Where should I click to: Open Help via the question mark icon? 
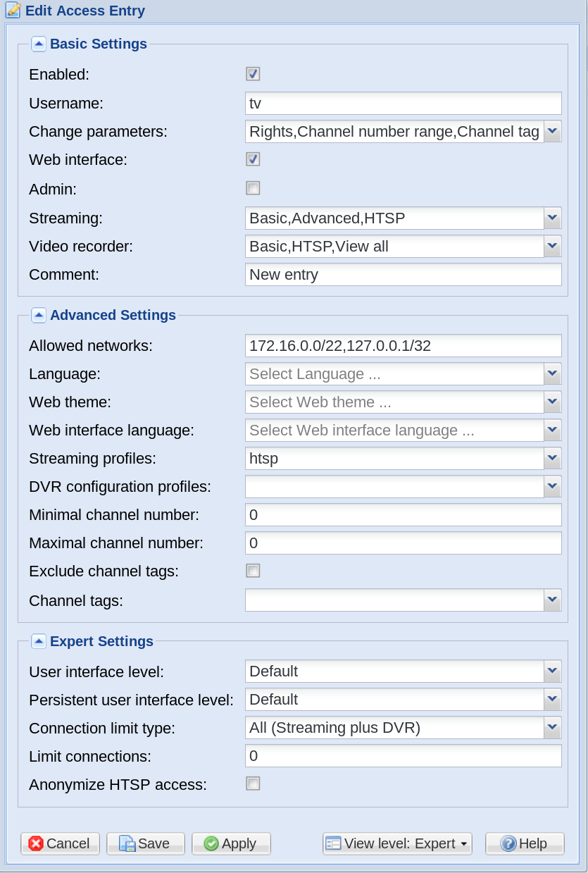pos(525,843)
